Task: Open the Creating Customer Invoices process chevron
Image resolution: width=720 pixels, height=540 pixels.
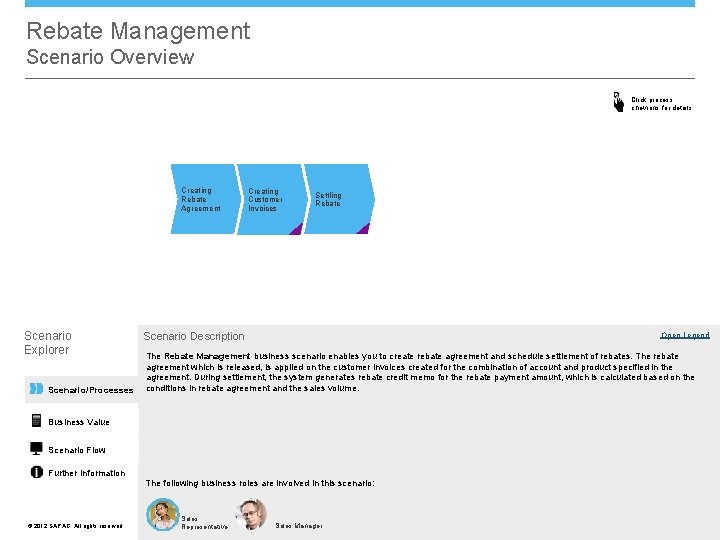Action: point(272,199)
